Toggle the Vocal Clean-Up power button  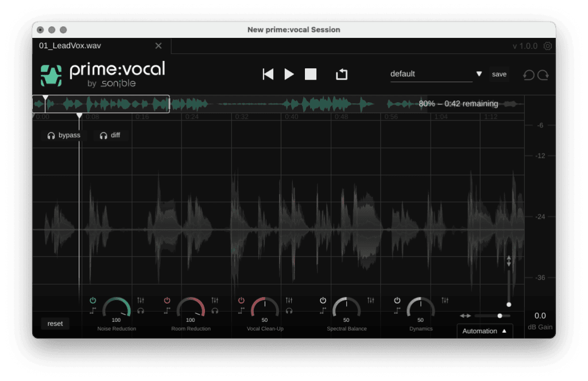coord(242,300)
